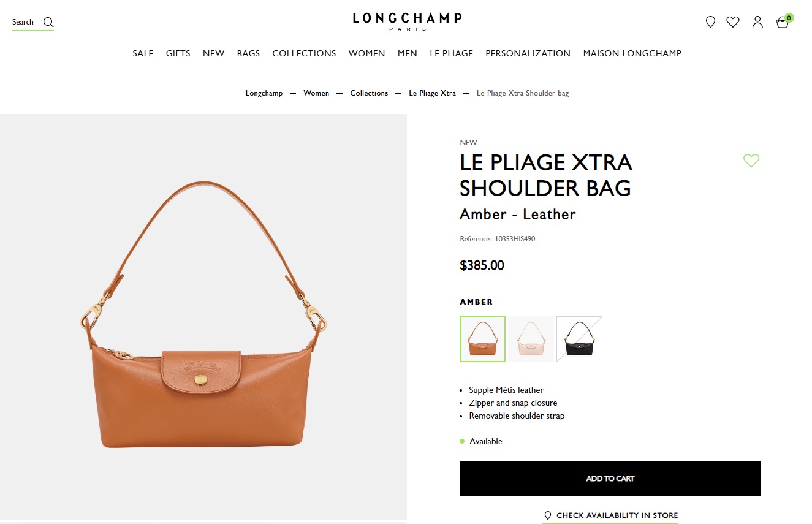This screenshot has height=524, width=812.
Task: Click the Longchamp Paris logo
Action: [407, 21]
